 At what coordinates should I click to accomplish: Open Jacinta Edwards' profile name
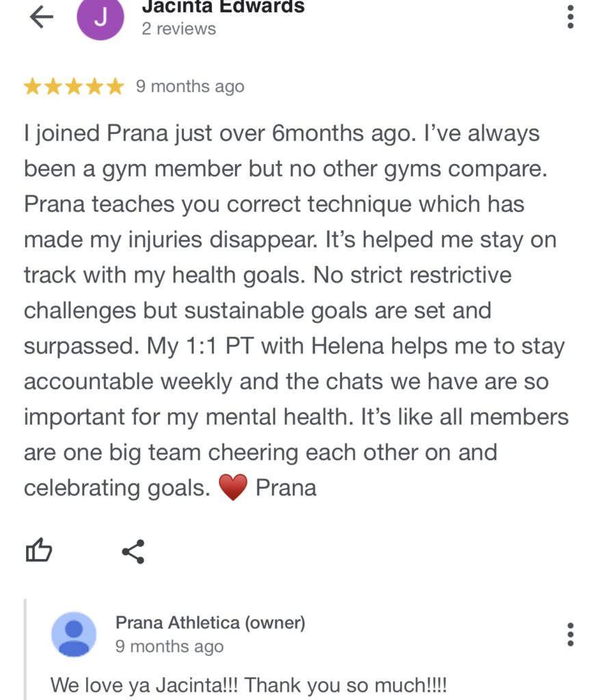click(223, 8)
